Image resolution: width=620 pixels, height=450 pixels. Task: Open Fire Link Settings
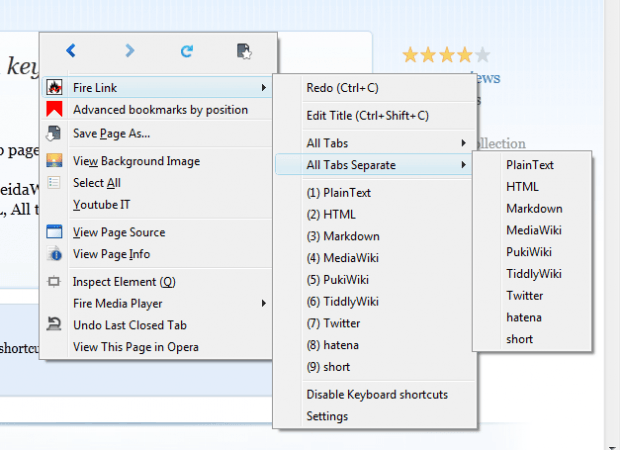click(x=374, y=416)
